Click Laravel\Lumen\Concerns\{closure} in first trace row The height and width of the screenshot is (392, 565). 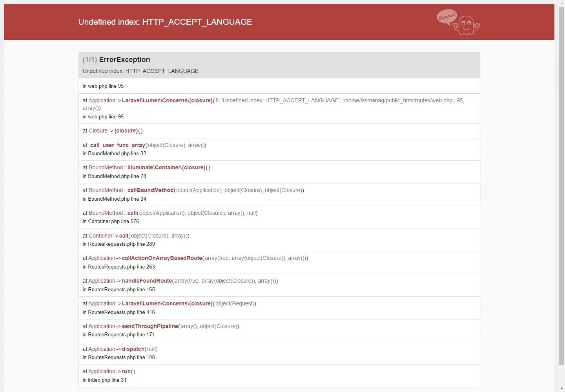[x=167, y=100]
